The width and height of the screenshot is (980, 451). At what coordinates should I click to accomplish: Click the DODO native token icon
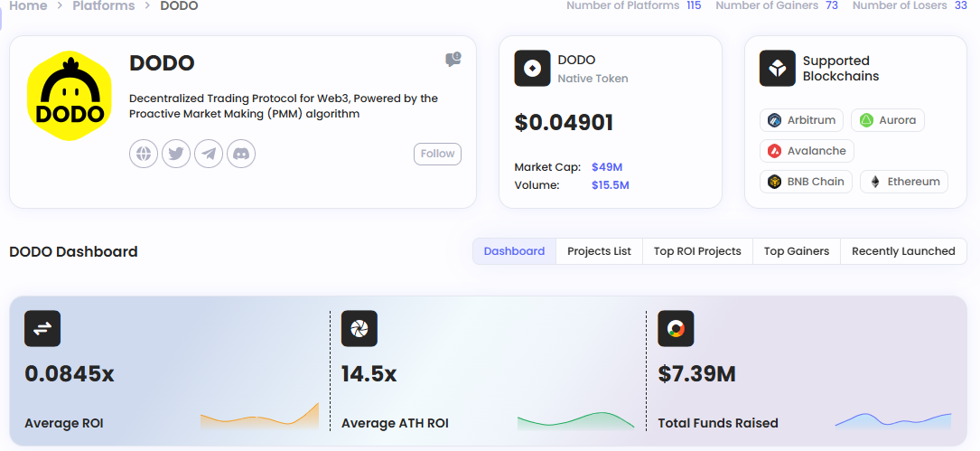pyautogui.click(x=533, y=68)
